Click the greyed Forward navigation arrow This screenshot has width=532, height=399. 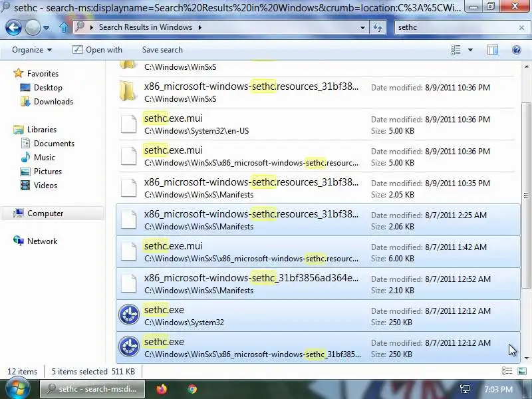(x=33, y=27)
